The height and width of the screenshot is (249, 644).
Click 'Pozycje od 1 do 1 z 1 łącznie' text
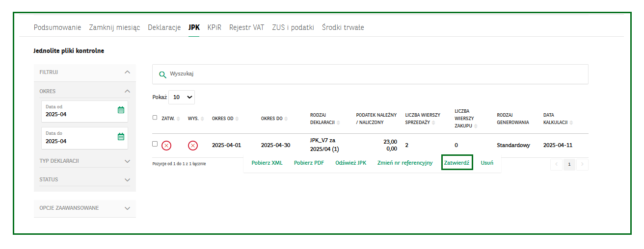click(x=179, y=164)
